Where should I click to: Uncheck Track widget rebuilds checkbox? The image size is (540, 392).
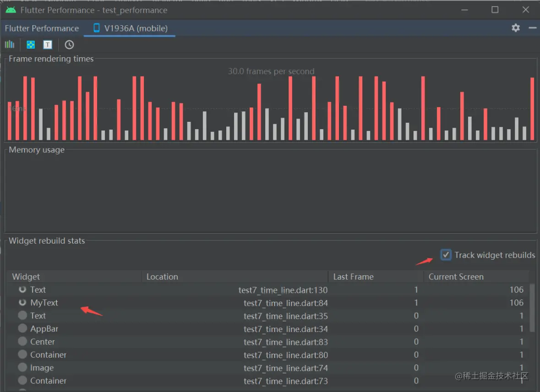[446, 255]
